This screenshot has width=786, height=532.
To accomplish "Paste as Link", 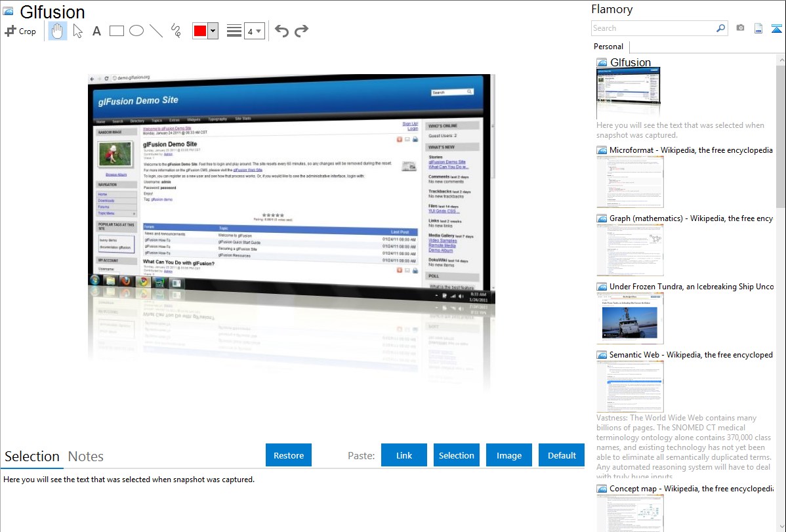I will tap(404, 455).
